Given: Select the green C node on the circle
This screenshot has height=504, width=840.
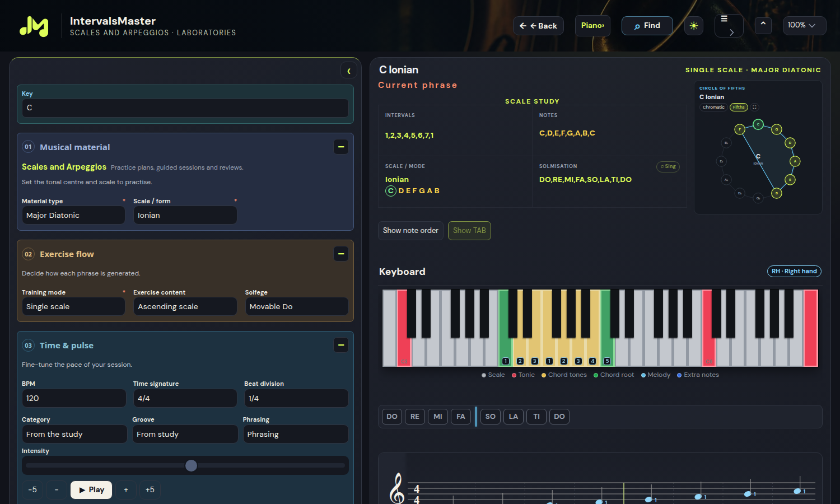Looking at the screenshot, I should point(758,124).
